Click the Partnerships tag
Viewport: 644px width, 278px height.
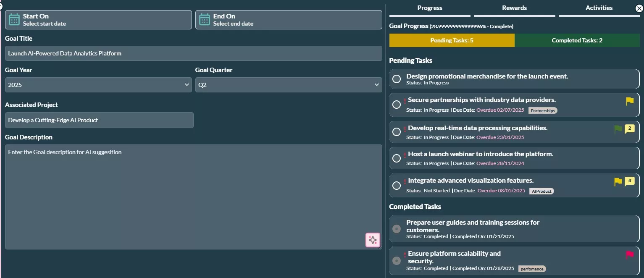(542, 110)
